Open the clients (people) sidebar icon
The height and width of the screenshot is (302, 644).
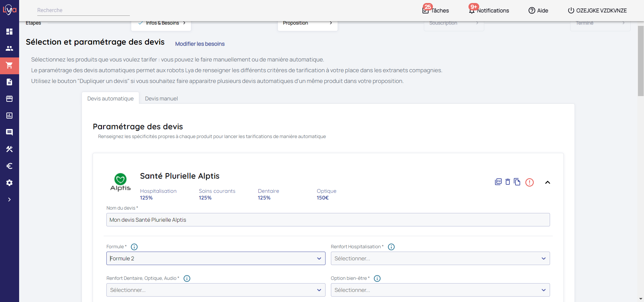click(x=9, y=48)
